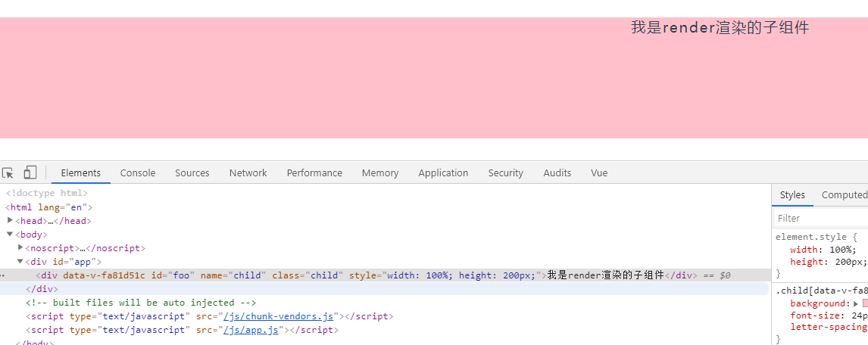Expand the background property arrow
This screenshot has height=345, width=868.
pos(856,303)
